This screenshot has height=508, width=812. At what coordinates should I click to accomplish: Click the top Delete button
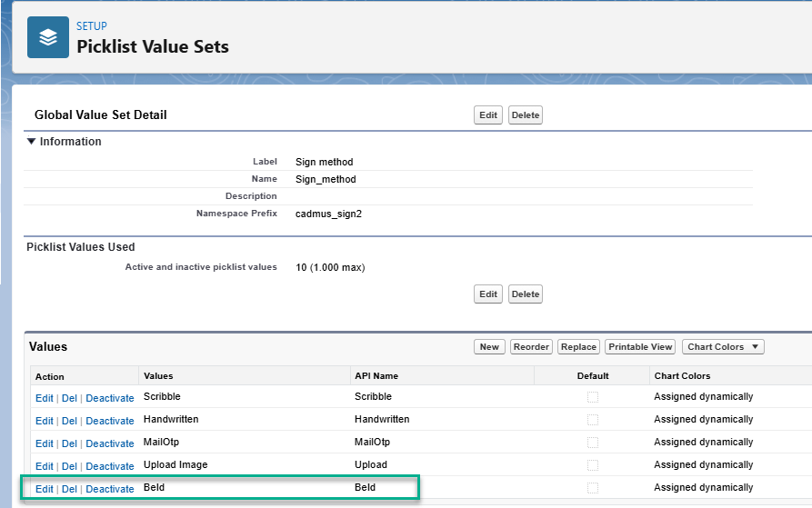525,115
